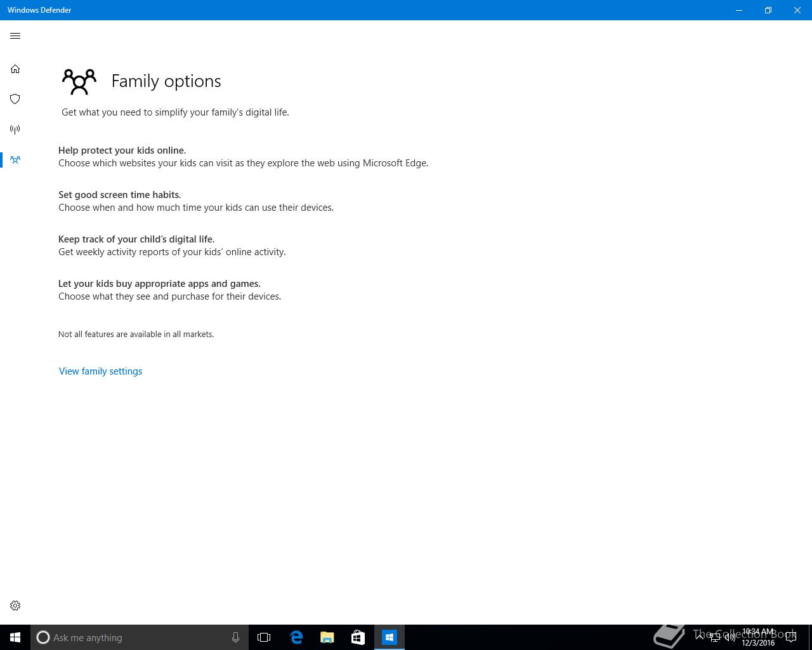
Task: Select the Family options sidebar icon
Action: (x=15, y=160)
